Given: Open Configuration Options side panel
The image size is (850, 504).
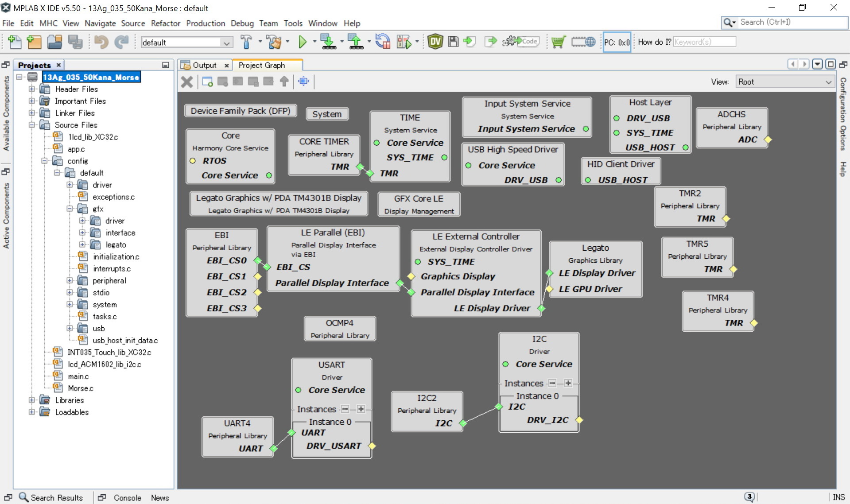Looking at the screenshot, I should click(x=843, y=114).
